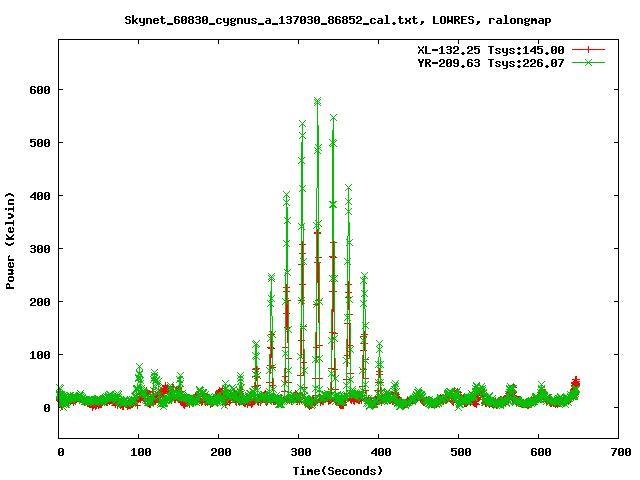The image size is (640, 480).
Task: Select the XL-132.25 Tsys:145.00 legend label
Action: point(491,50)
